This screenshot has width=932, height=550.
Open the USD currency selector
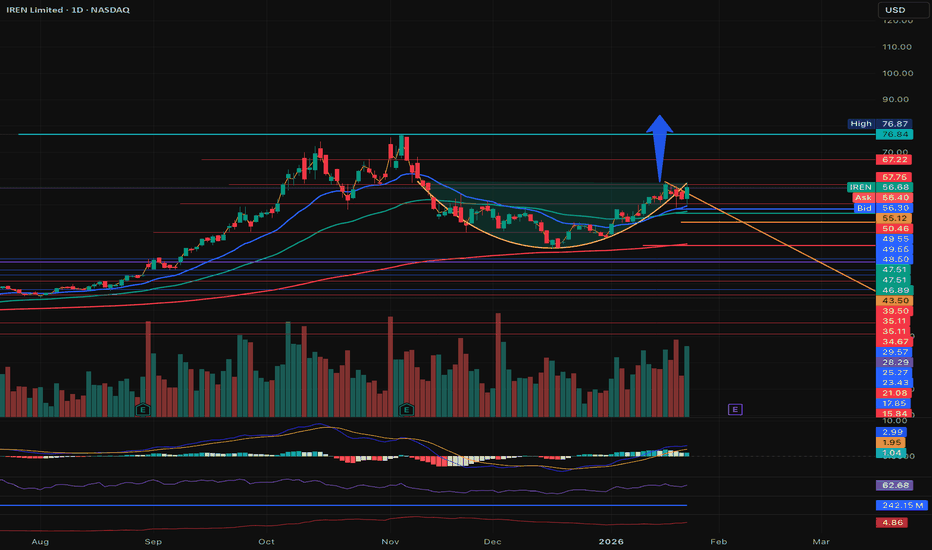point(895,11)
